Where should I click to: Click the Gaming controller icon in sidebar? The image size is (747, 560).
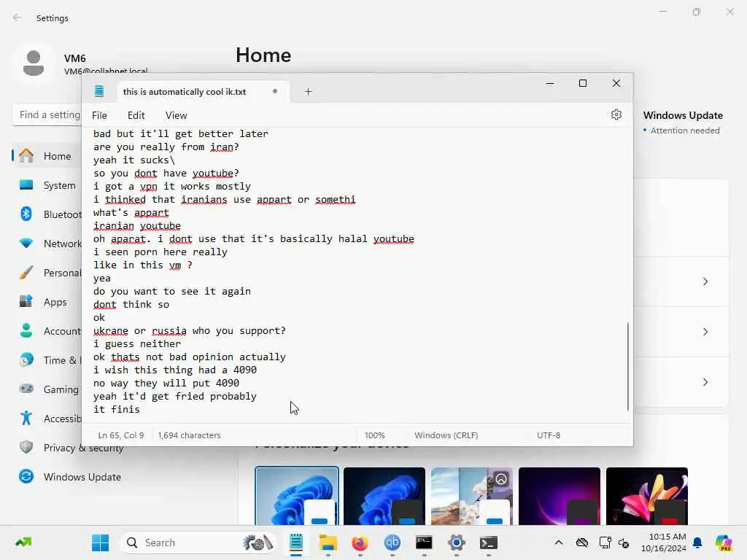[x=26, y=389]
